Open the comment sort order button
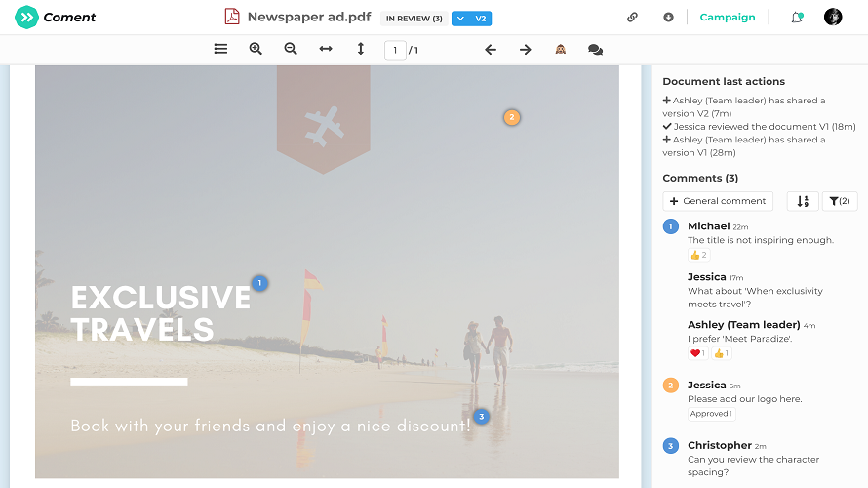868x488 pixels. click(803, 201)
